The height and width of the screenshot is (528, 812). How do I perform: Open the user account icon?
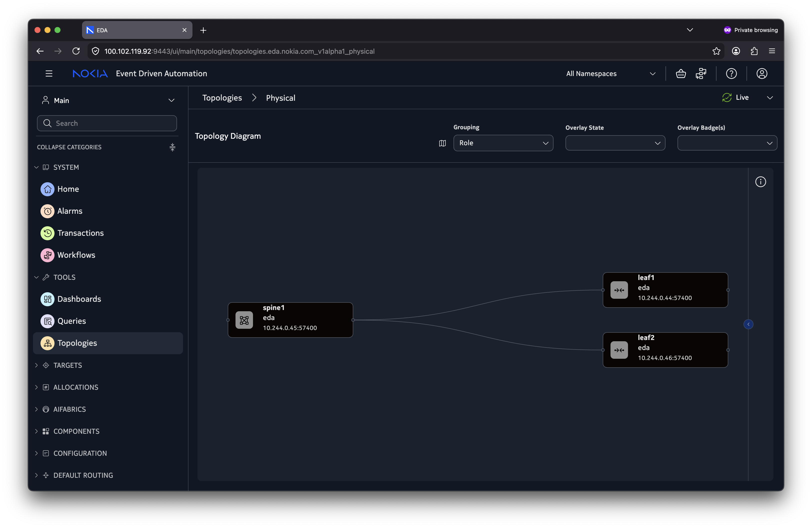(x=761, y=74)
